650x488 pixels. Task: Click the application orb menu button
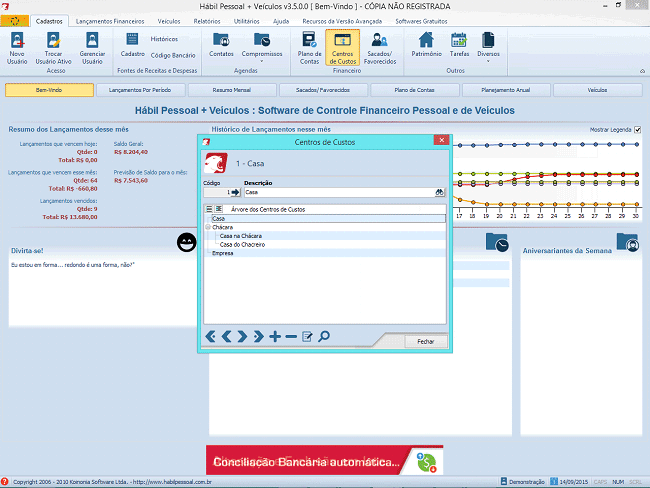[x=15, y=21]
